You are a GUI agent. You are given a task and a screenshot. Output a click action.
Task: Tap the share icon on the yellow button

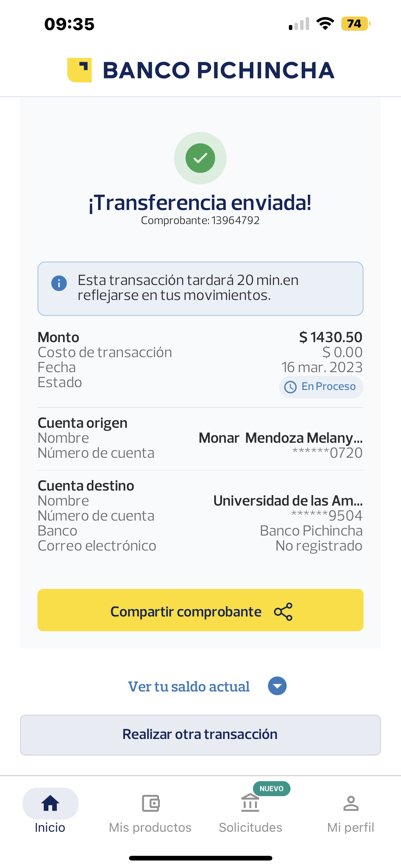284,611
